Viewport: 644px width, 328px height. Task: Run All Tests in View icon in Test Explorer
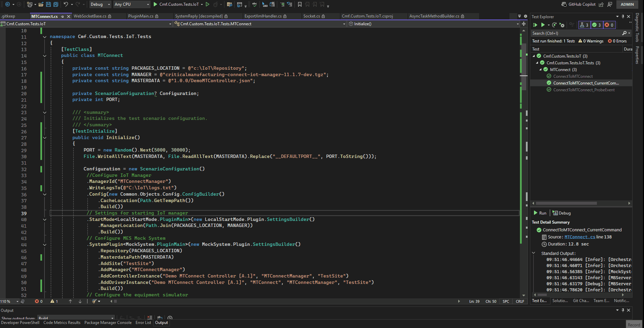(x=535, y=25)
